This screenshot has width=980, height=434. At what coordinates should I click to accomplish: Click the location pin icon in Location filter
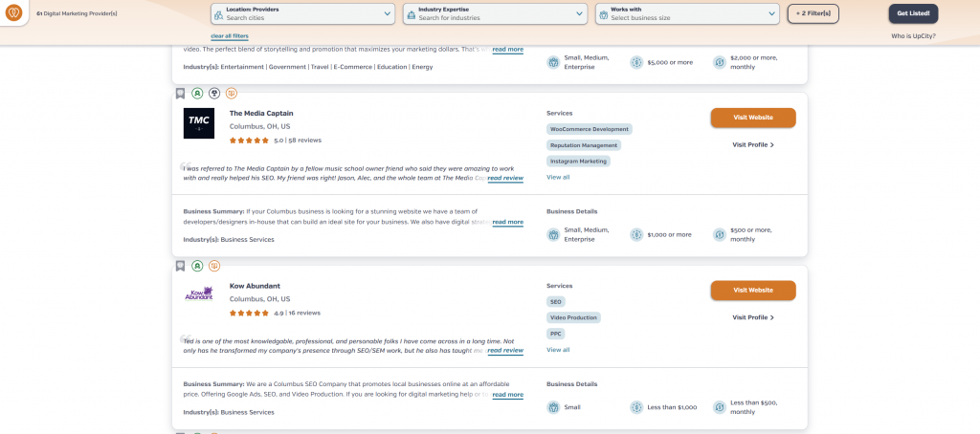[219, 14]
